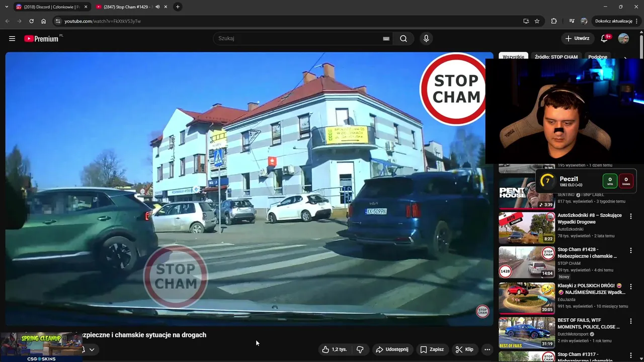The image size is (644, 362).
Task: Open browser three-dot menu next to Dokończ aktualizację
Action: click(x=637, y=21)
